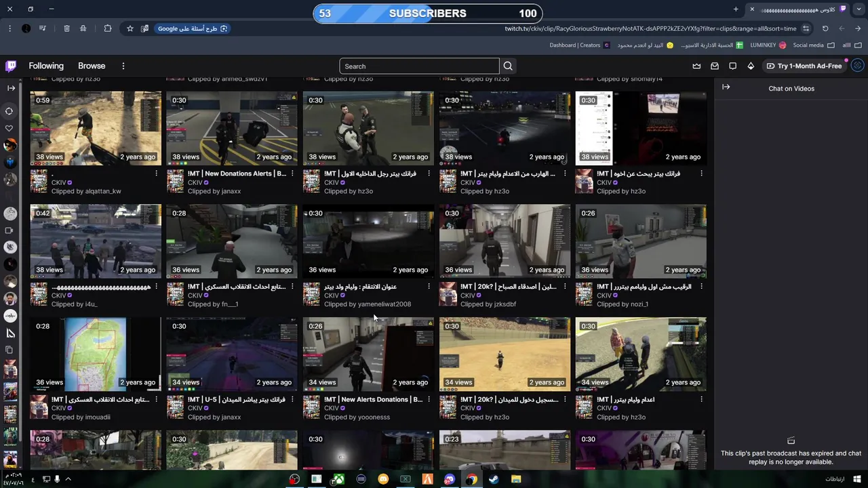Reload the page
The image size is (868, 488).
[825, 28]
